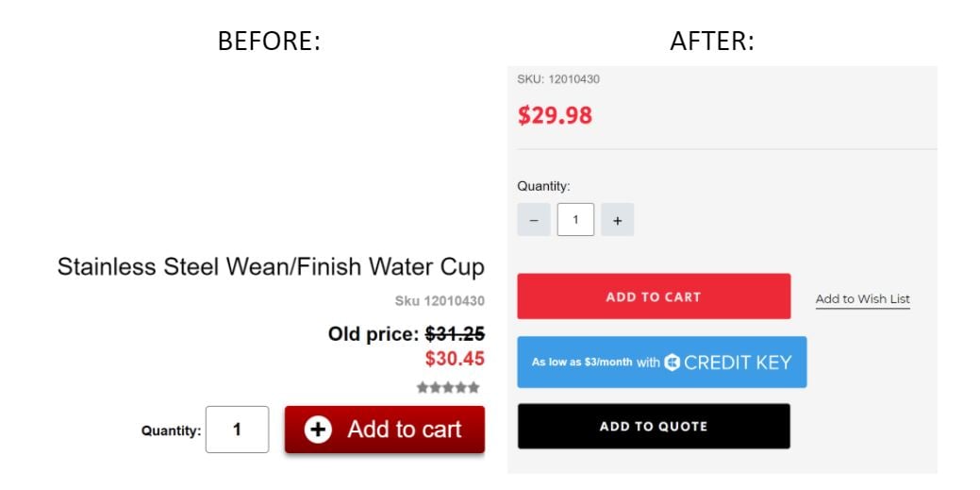Click the AFTER: heading label

point(712,42)
